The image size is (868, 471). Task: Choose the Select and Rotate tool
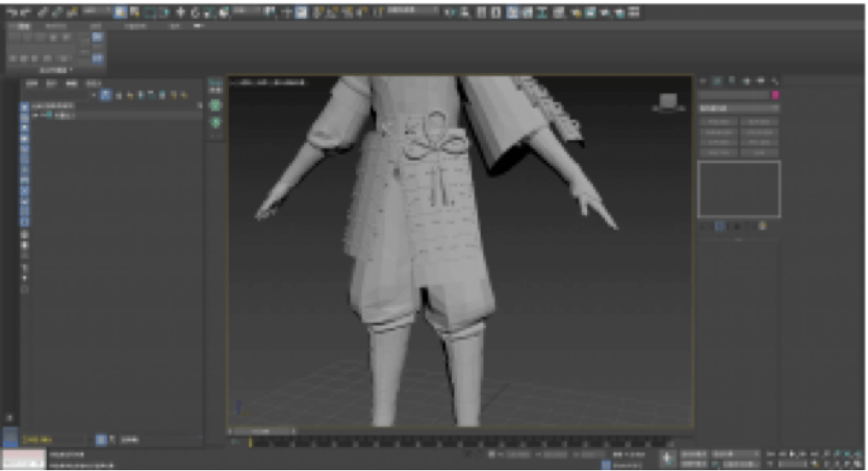point(196,13)
